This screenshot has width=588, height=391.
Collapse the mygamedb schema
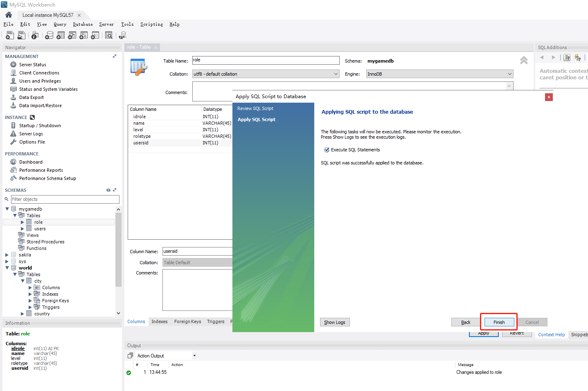click(7, 209)
